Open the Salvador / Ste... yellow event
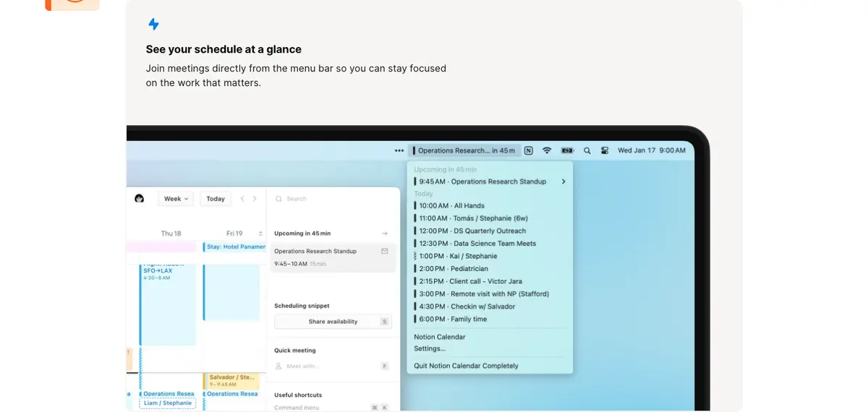Screen dimensions: 868x412 [231, 381]
